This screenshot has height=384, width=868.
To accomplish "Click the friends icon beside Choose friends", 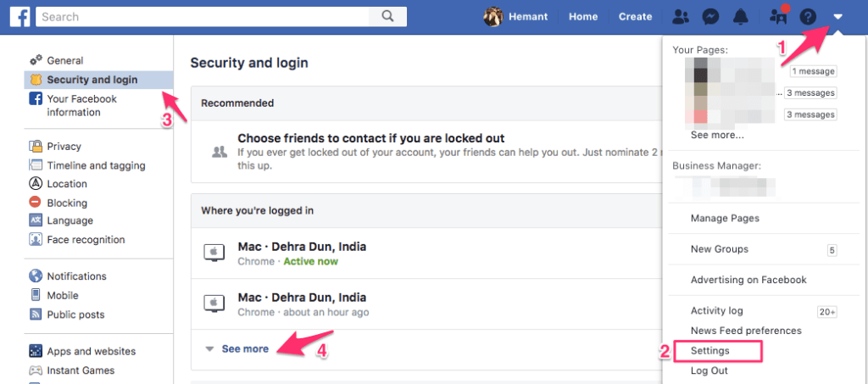I will 220,151.
